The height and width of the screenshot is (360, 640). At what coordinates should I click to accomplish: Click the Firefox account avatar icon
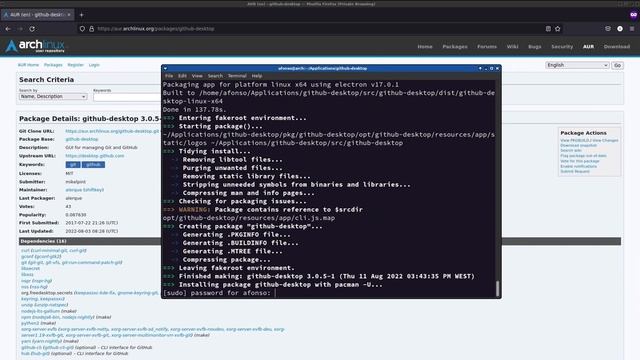(x=620, y=29)
